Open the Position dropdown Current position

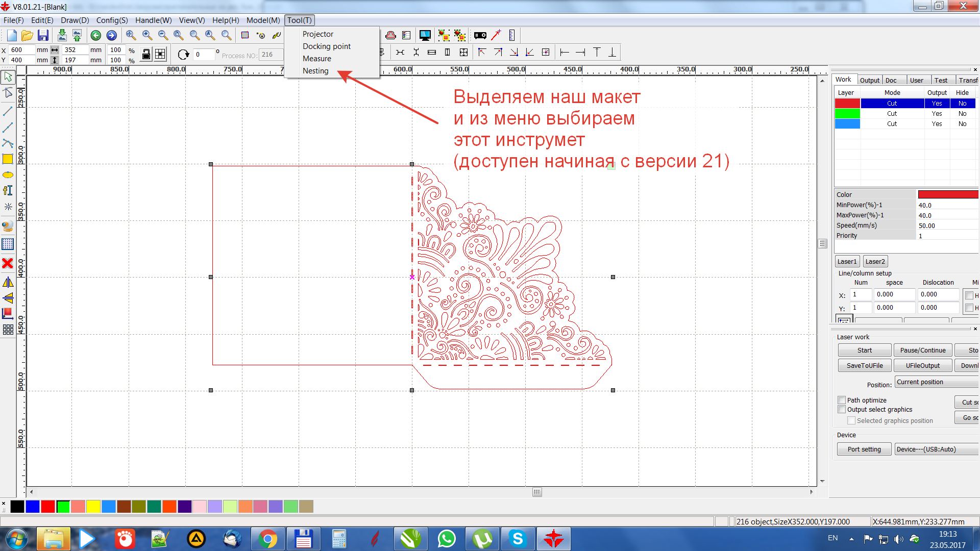(x=937, y=382)
